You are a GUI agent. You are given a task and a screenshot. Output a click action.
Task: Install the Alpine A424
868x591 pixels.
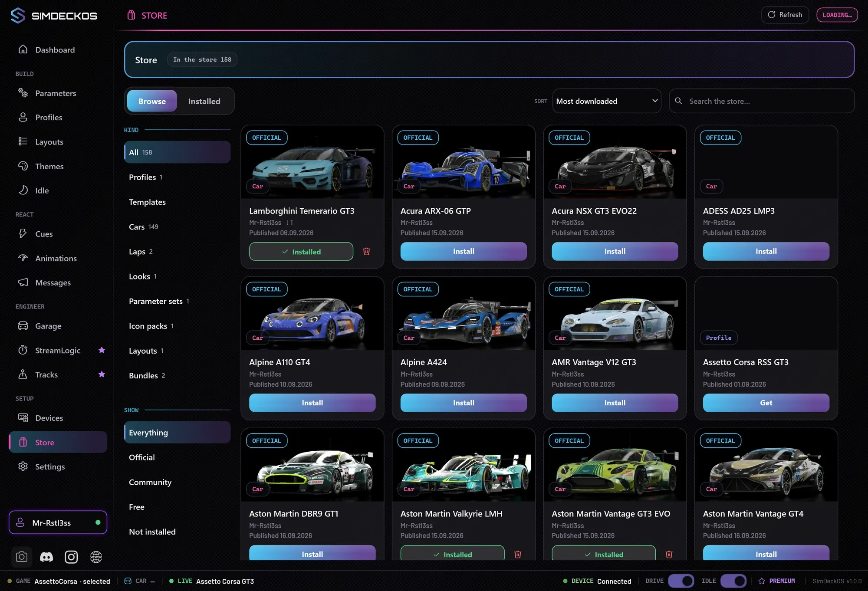click(464, 403)
